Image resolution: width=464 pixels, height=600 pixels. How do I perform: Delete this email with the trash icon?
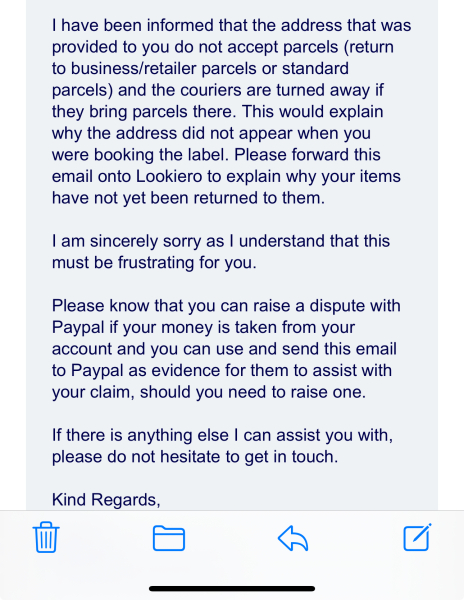pyautogui.click(x=46, y=537)
